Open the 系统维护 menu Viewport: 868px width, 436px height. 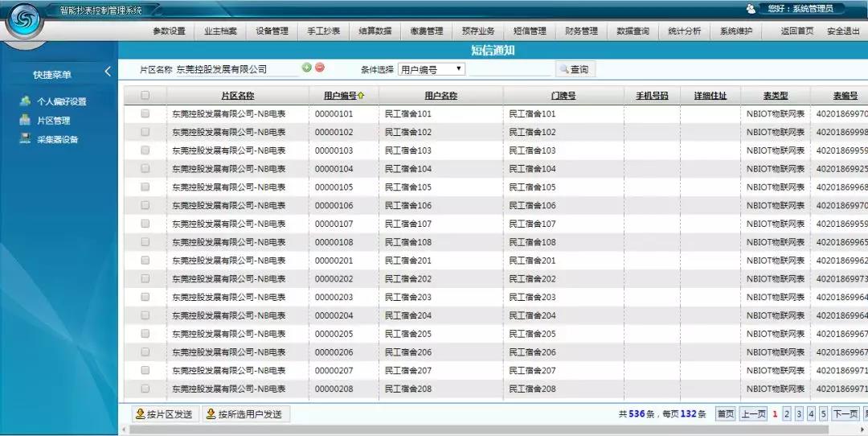(735, 31)
